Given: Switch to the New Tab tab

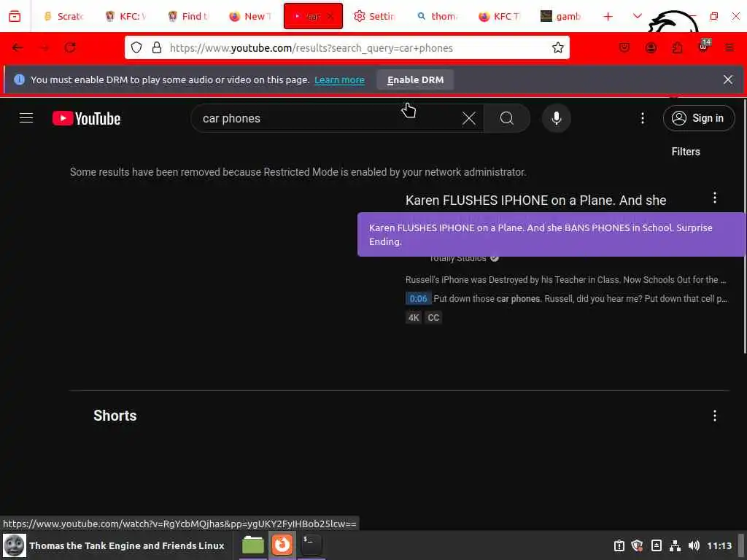Looking at the screenshot, I should pyautogui.click(x=251, y=16).
